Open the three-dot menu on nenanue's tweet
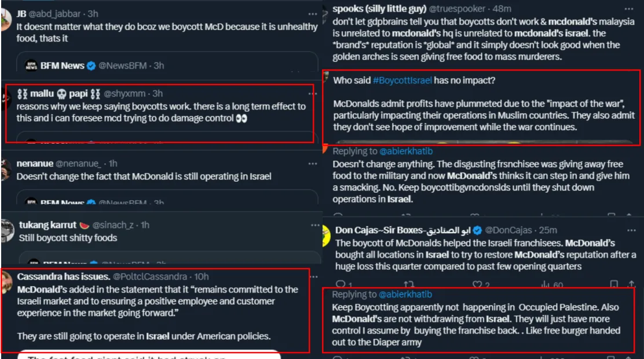This screenshot has height=359, width=644. click(x=313, y=164)
